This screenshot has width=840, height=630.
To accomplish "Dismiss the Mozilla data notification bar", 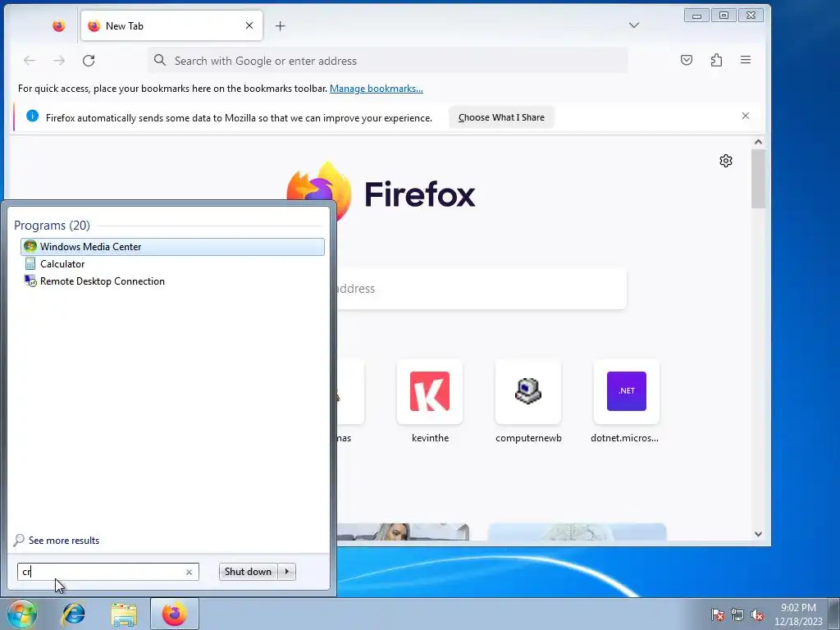I will point(745,116).
